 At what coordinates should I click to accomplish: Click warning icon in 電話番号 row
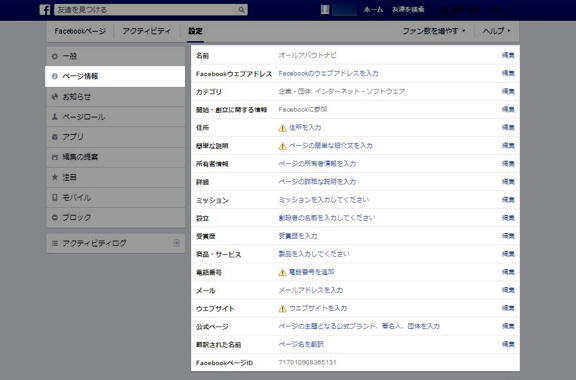(x=282, y=272)
